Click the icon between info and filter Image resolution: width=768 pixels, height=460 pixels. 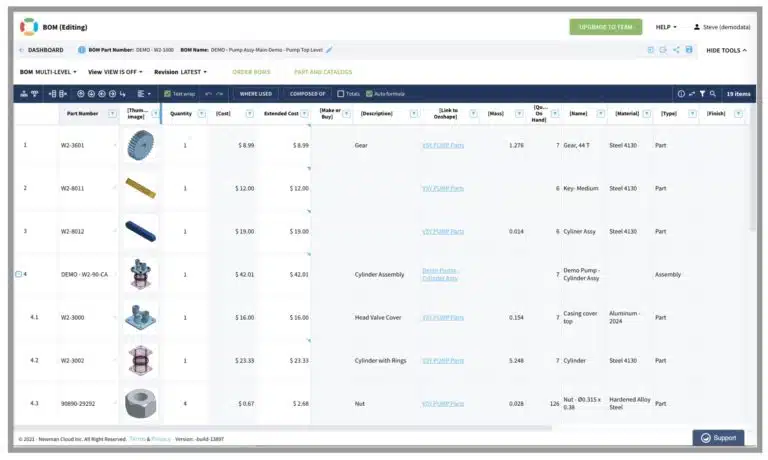pos(692,94)
